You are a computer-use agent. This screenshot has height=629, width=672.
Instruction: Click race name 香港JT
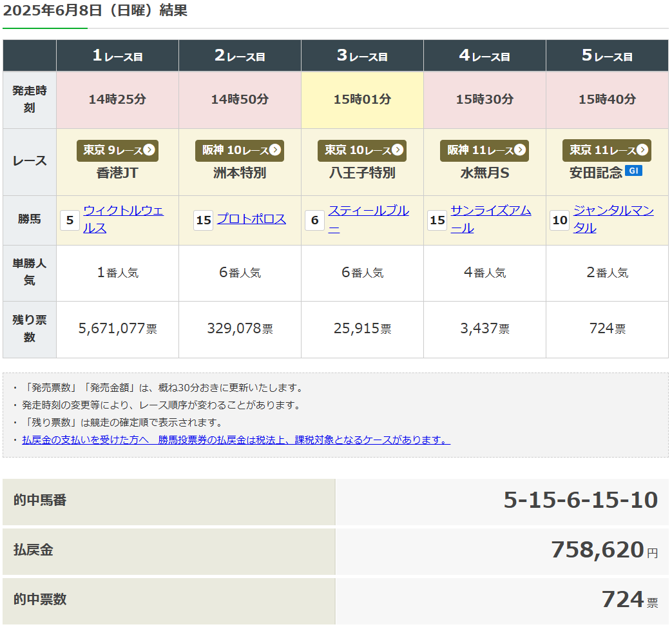pyautogui.click(x=117, y=173)
